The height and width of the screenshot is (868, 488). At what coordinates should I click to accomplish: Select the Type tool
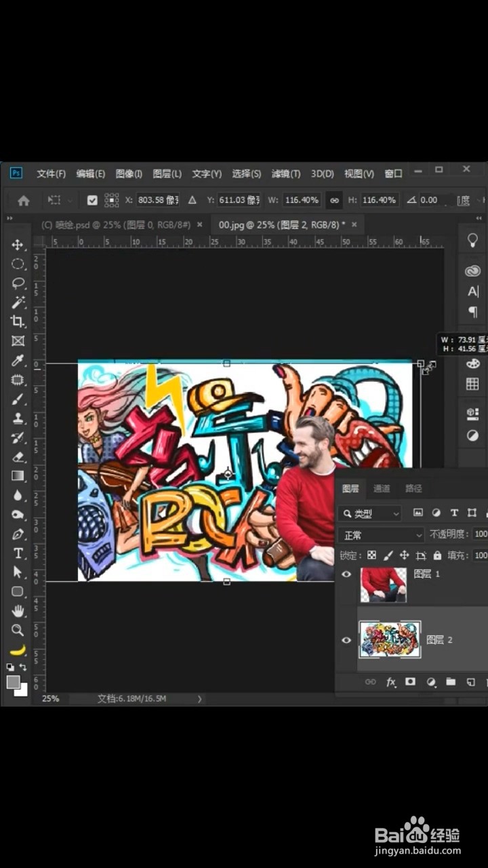[x=18, y=553]
